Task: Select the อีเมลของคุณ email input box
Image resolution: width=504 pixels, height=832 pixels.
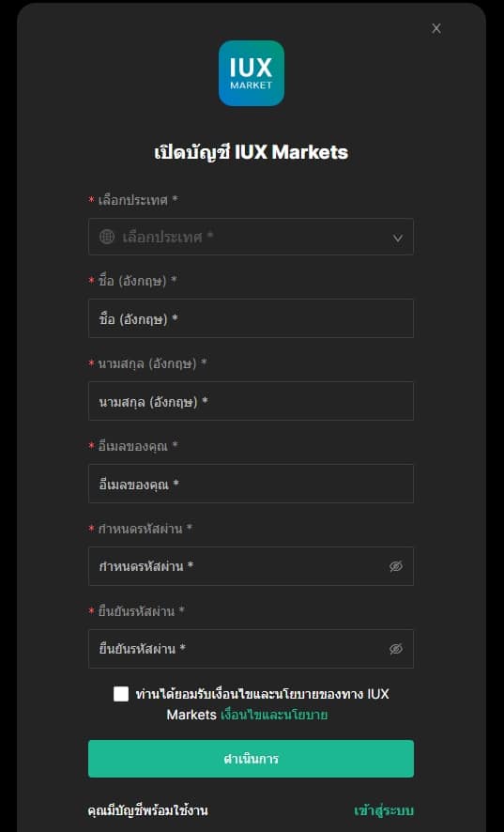Action: [251, 484]
